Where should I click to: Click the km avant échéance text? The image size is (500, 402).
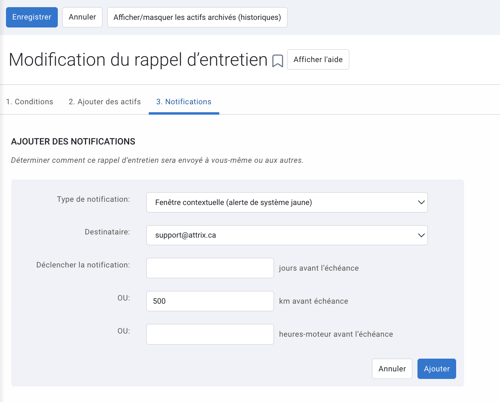313,301
